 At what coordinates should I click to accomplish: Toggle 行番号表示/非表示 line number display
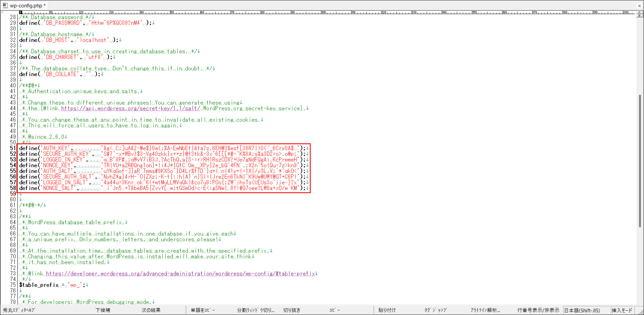point(538,310)
